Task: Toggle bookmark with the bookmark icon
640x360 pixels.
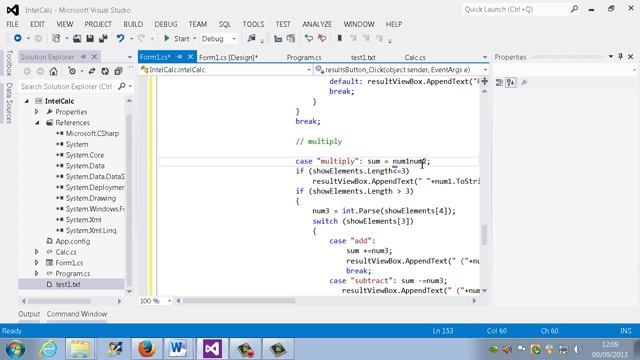Action: (x=339, y=38)
